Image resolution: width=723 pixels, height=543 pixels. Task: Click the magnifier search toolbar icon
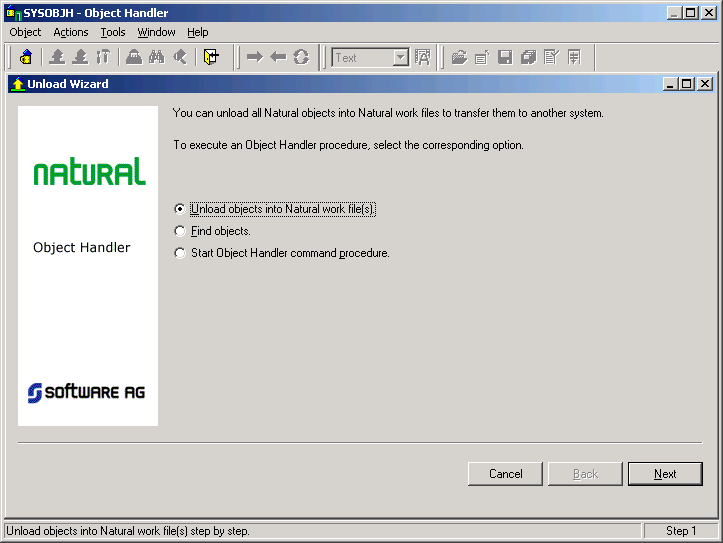click(180, 58)
